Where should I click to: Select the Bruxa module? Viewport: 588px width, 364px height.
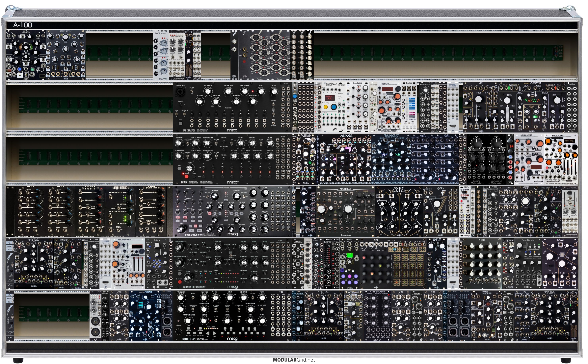560,264
